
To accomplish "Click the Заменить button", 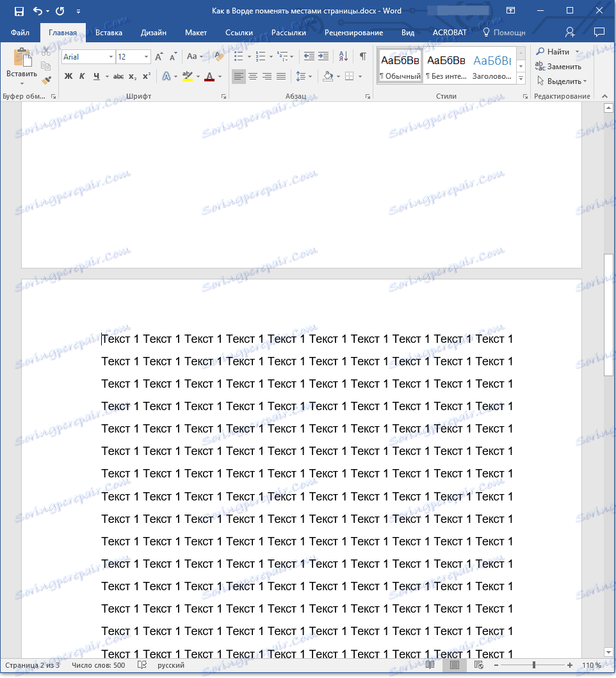I will tap(558, 67).
